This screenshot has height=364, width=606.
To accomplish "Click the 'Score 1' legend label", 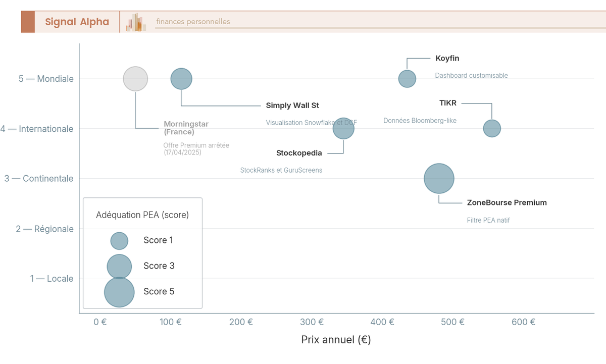I will (x=158, y=240).
